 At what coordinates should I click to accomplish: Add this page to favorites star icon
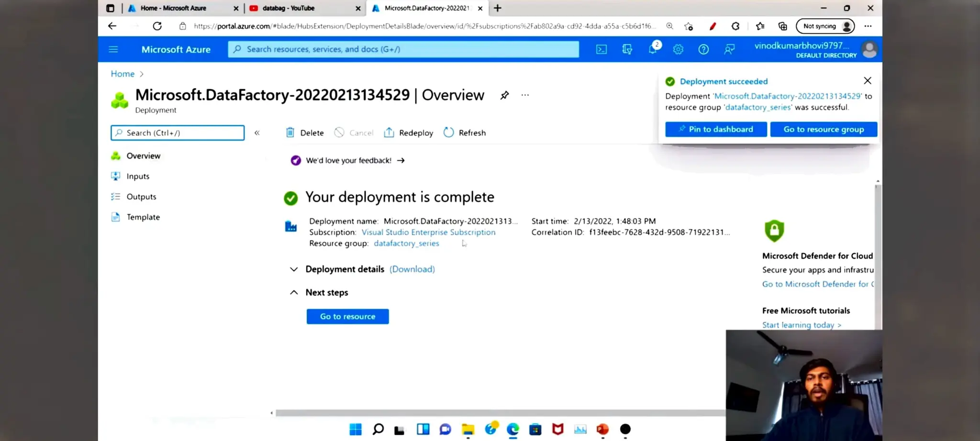[x=689, y=26]
